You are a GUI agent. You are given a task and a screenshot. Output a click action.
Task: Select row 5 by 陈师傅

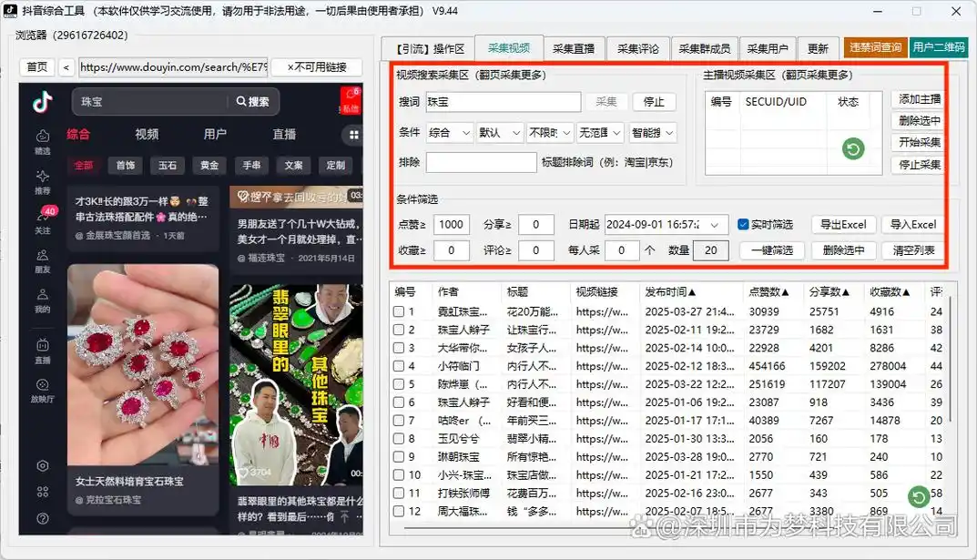pos(398,384)
